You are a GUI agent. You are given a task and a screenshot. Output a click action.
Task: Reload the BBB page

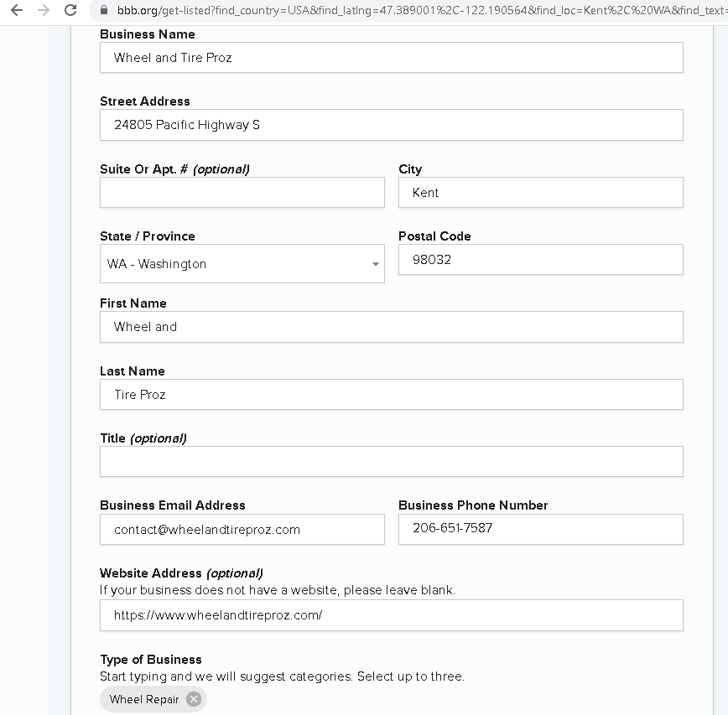70,10
